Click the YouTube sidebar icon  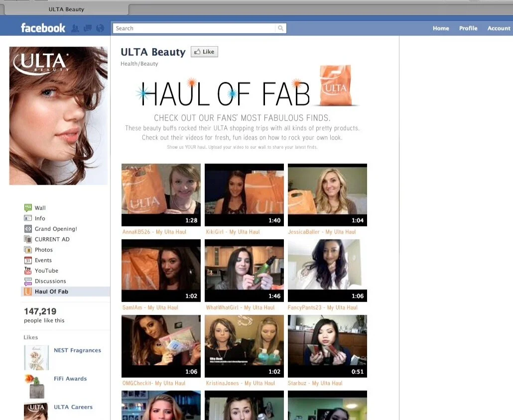coord(28,270)
